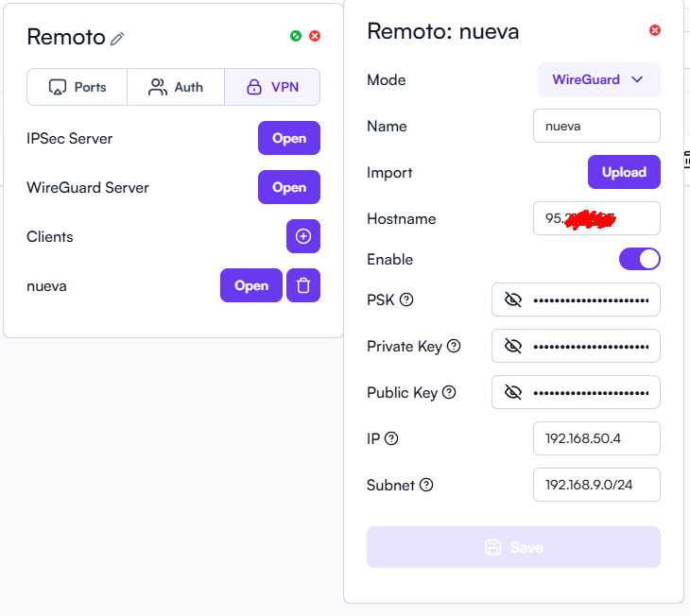Delete the nueva client with trash icon
Viewport: 690px width, 616px height.
coord(303,285)
